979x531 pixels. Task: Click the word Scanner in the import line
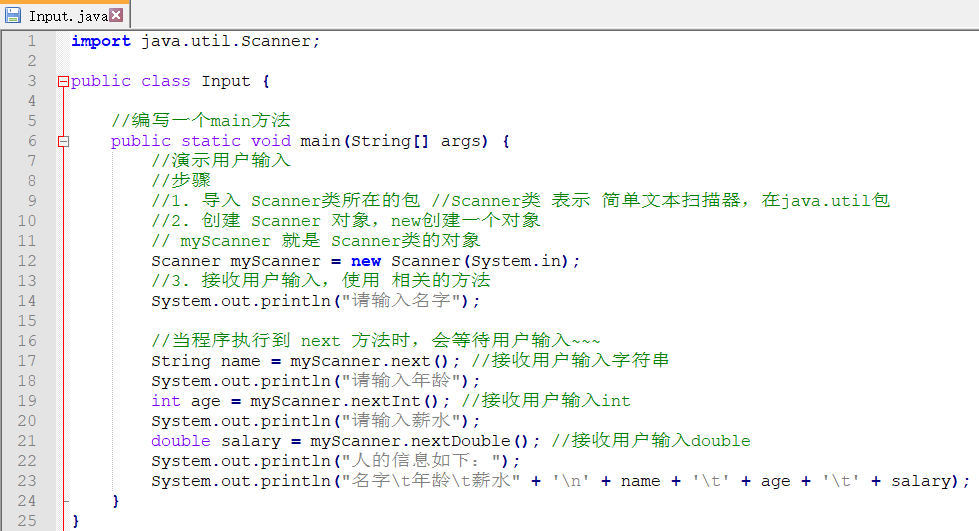point(285,41)
